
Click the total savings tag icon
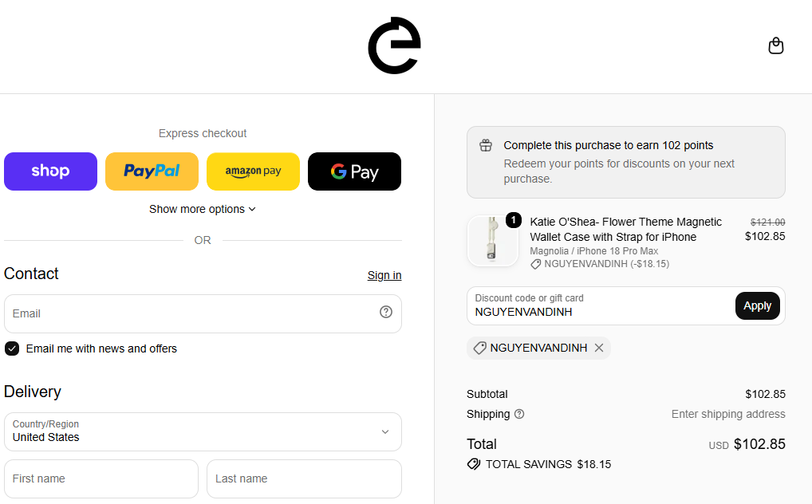[x=473, y=464]
